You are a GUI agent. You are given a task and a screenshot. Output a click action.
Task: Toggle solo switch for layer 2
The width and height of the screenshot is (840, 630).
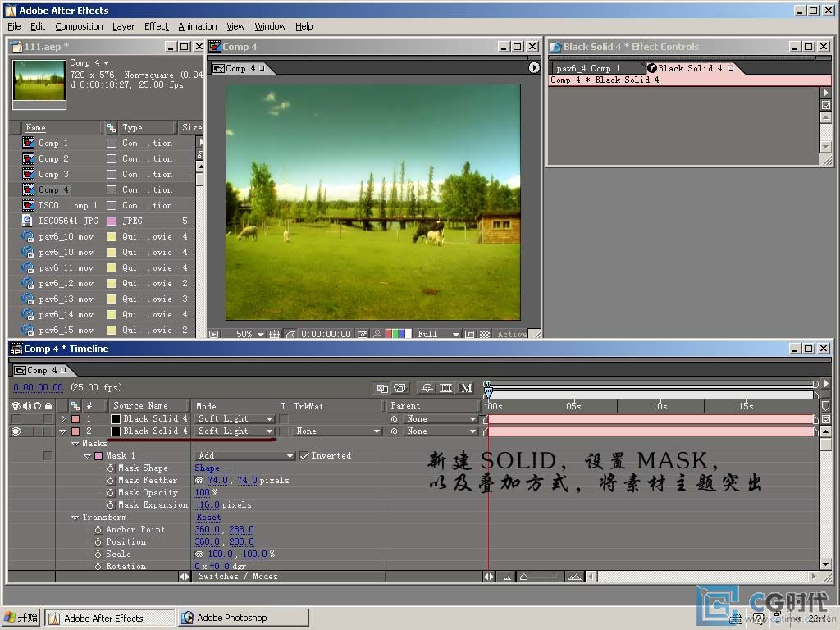point(38,431)
